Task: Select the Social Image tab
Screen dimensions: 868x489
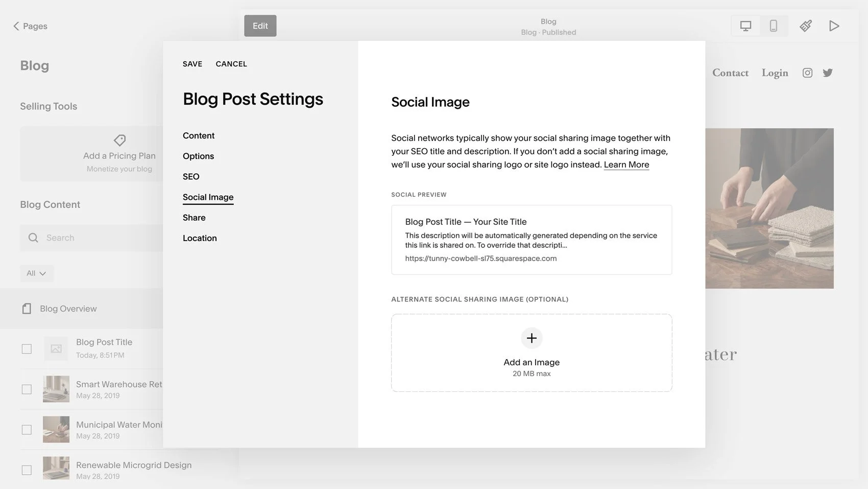Action: (x=208, y=197)
